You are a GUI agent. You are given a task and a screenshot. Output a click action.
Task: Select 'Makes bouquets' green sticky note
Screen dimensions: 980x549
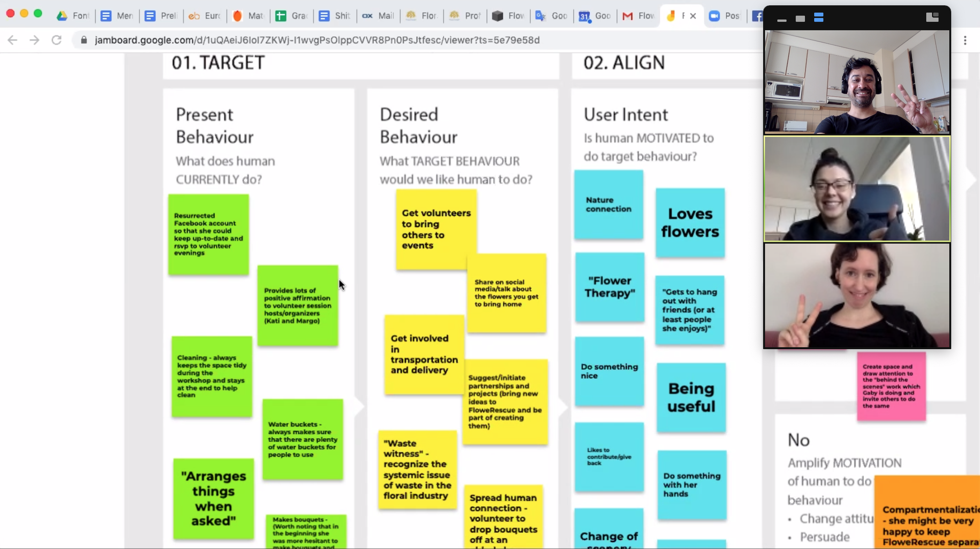(x=306, y=532)
